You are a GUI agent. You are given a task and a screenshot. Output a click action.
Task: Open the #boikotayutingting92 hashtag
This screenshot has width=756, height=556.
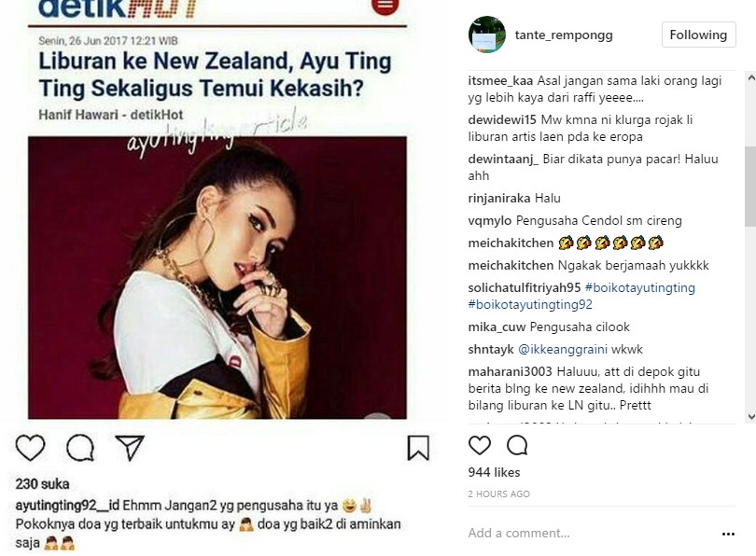click(530, 305)
